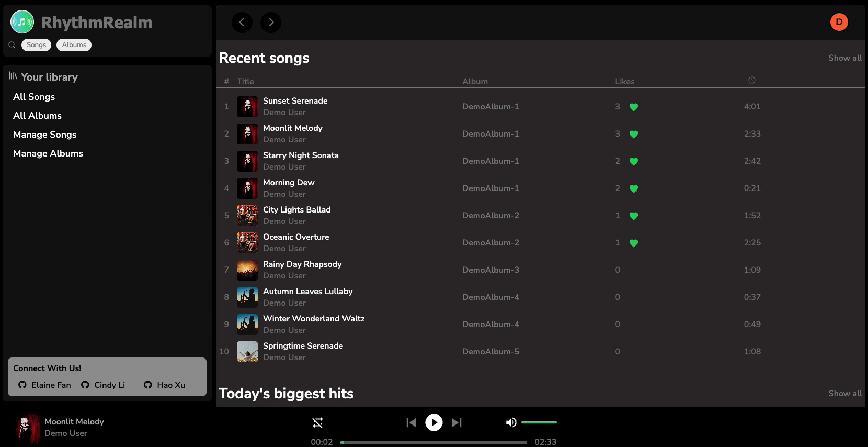Mute the volume speaker icon

pyautogui.click(x=511, y=422)
